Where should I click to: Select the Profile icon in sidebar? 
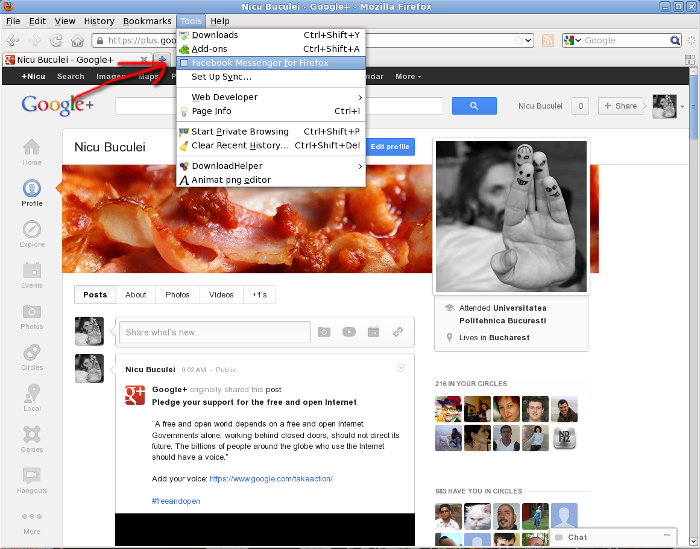32,188
